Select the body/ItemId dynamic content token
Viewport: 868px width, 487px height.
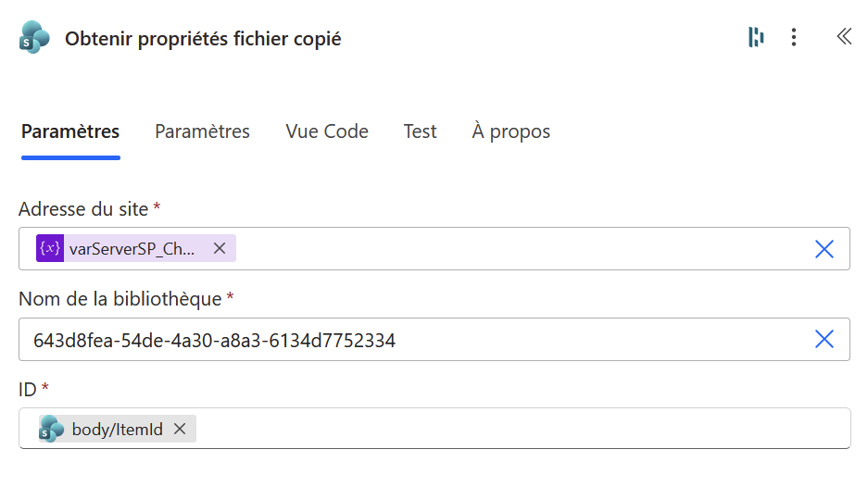pos(117,429)
